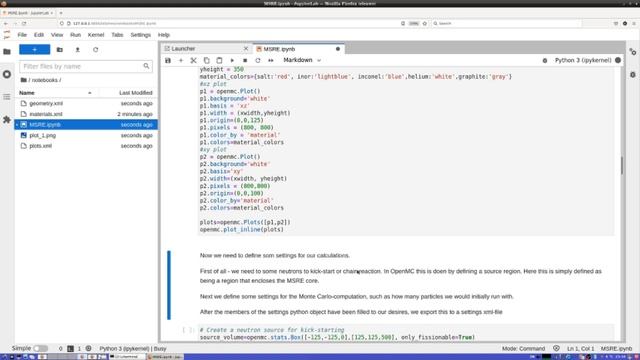The height and width of the screenshot is (360, 640).
Task: Interrupt the kernel with the stop icon
Action: (245, 60)
